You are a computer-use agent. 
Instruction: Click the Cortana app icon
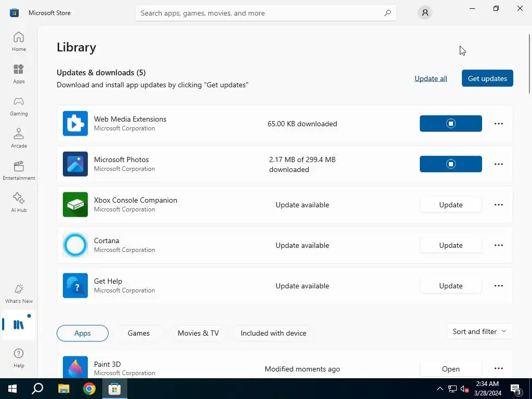coord(75,245)
